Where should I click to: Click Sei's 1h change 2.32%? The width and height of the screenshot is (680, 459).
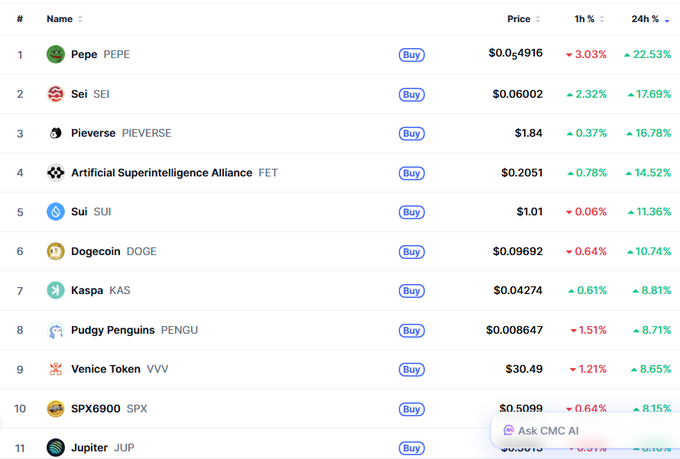pyautogui.click(x=587, y=94)
